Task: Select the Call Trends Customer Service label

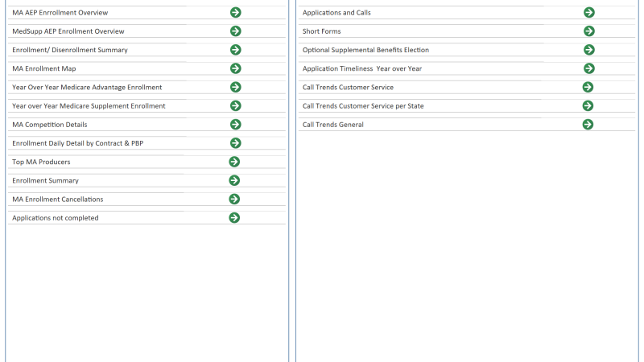Action: tap(348, 87)
